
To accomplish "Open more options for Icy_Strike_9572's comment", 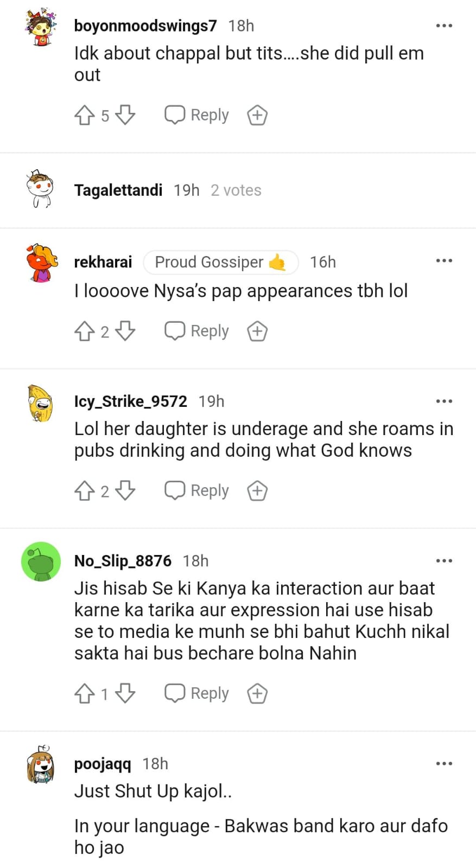I will 444,401.
